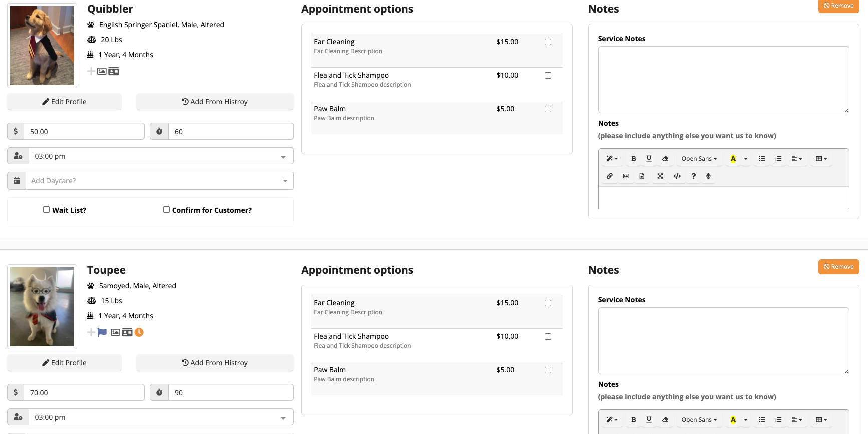Open Toupee's 03:00 pm time dropdown
868x434 pixels.
tap(161, 417)
